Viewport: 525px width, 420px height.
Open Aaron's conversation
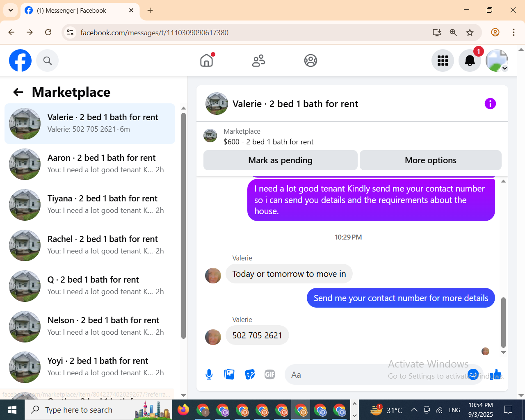[x=90, y=164]
